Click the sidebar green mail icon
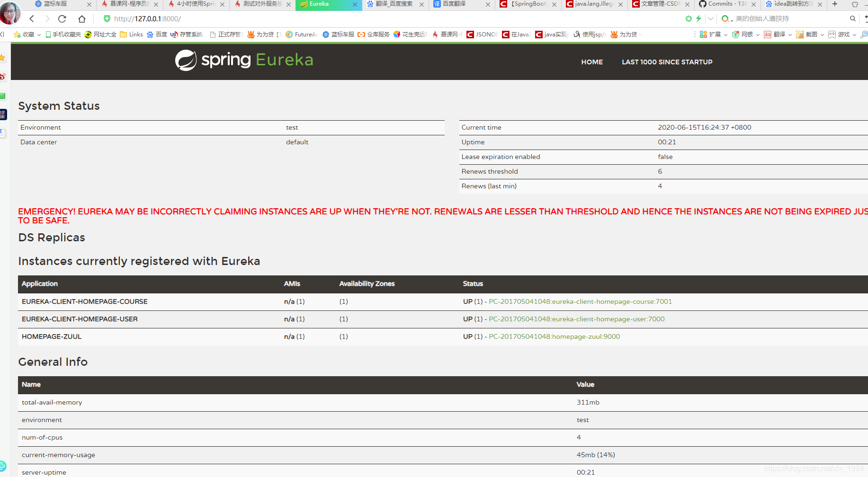The image size is (868, 477). (2, 96)
